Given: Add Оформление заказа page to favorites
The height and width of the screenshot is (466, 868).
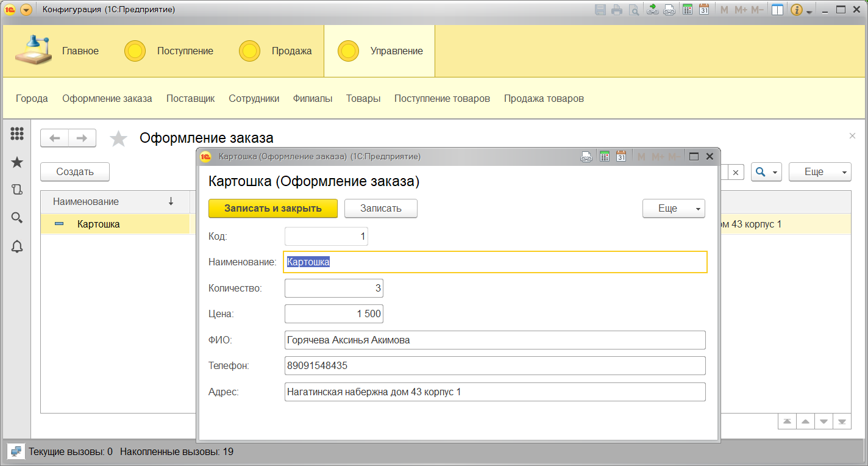Looking at the screenshot, I should (118, 139).
